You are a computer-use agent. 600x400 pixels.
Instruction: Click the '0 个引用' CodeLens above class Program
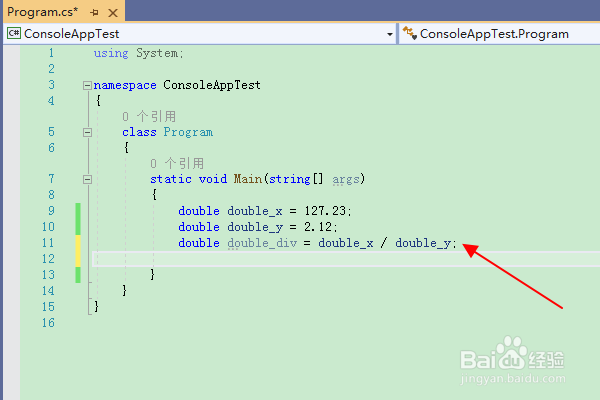(x=149, y=116)
